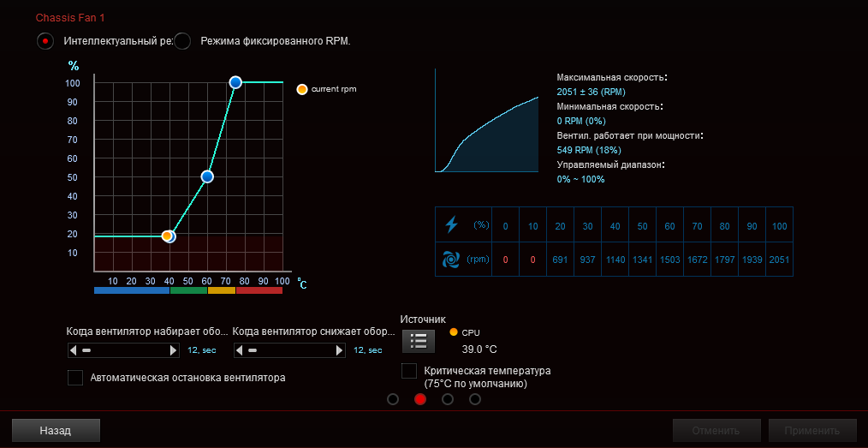The height and width of the screenshot is (448, 868).
Task: Click the 1140 rpm table cell
Action: 615,260
